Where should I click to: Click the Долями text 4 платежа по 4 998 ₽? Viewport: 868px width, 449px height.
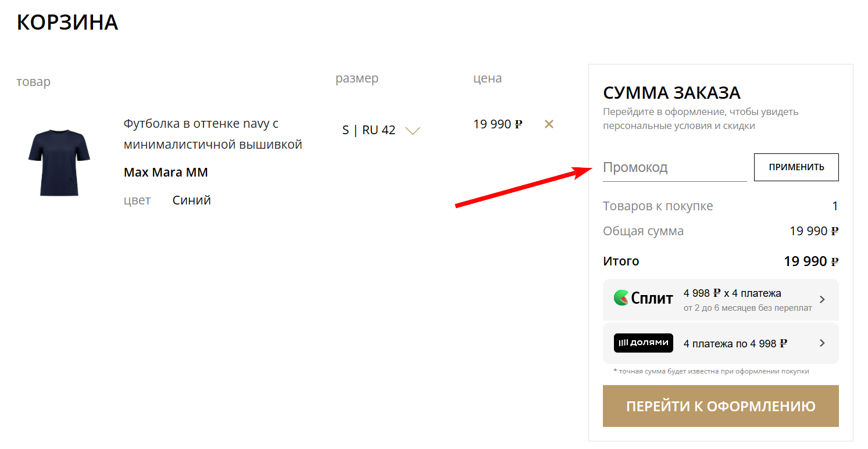click(x=735, y=343)
